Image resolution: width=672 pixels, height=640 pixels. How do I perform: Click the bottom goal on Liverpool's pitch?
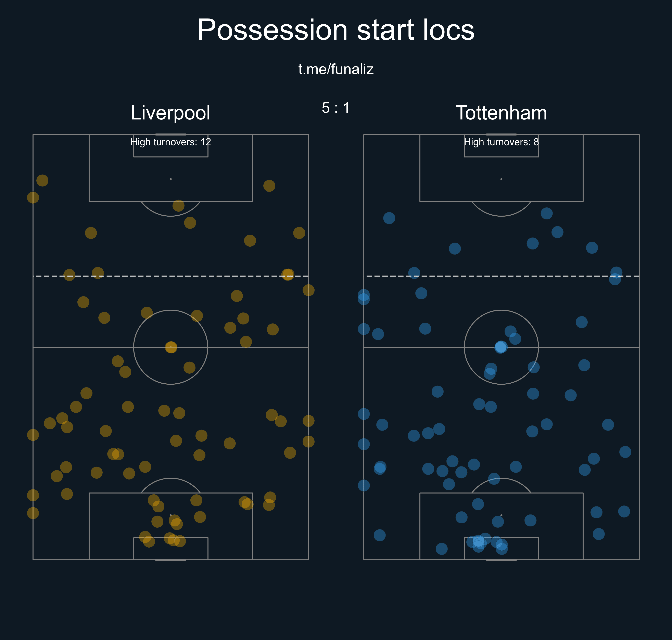point(170,560)
